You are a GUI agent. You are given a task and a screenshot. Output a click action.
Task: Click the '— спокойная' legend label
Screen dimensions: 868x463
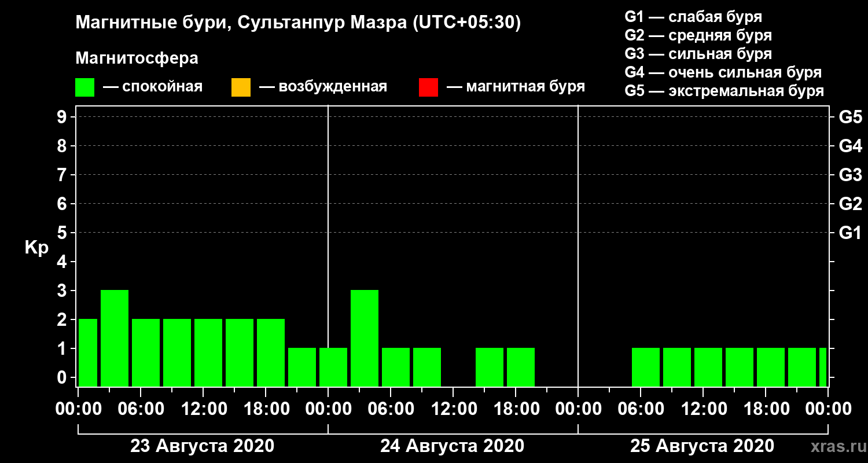click(x=153, y=87)
